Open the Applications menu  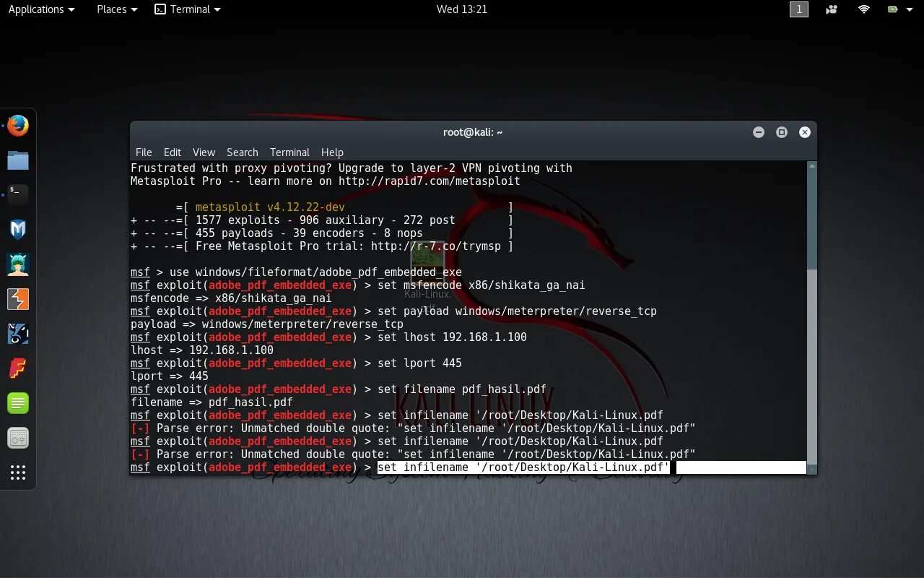(x=41, y=9)
